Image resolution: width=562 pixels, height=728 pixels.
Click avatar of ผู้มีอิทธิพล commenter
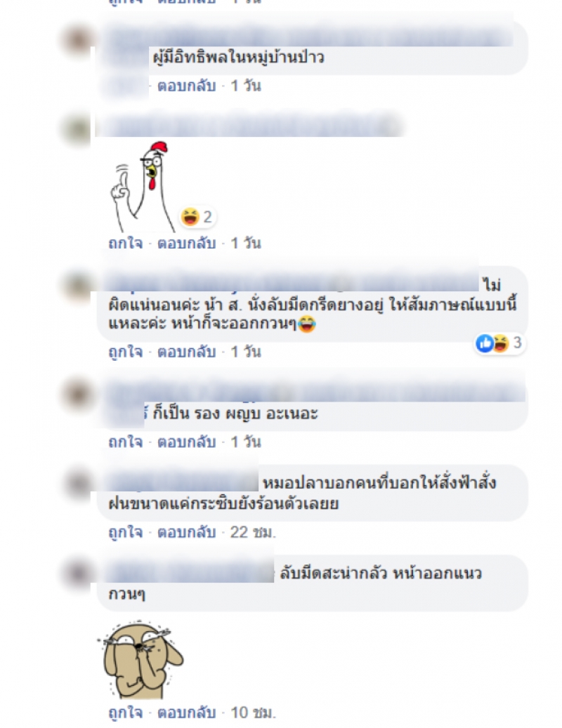coord(78,39)
